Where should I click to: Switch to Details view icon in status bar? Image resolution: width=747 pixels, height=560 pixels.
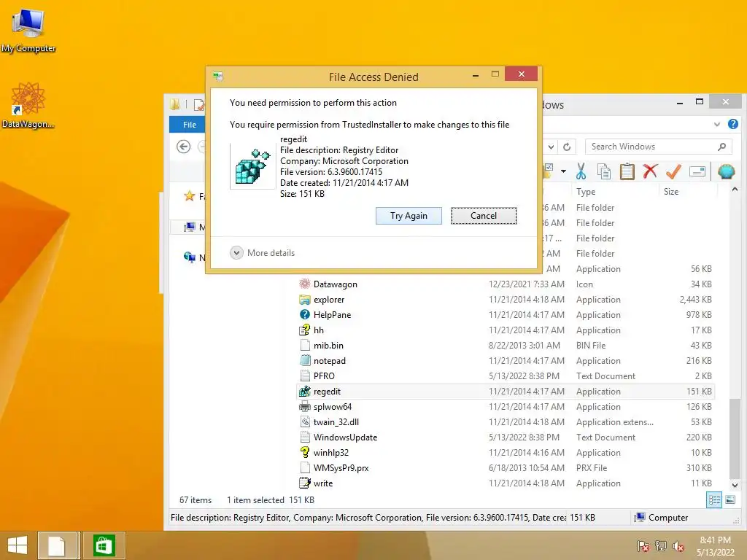(714, 499)
